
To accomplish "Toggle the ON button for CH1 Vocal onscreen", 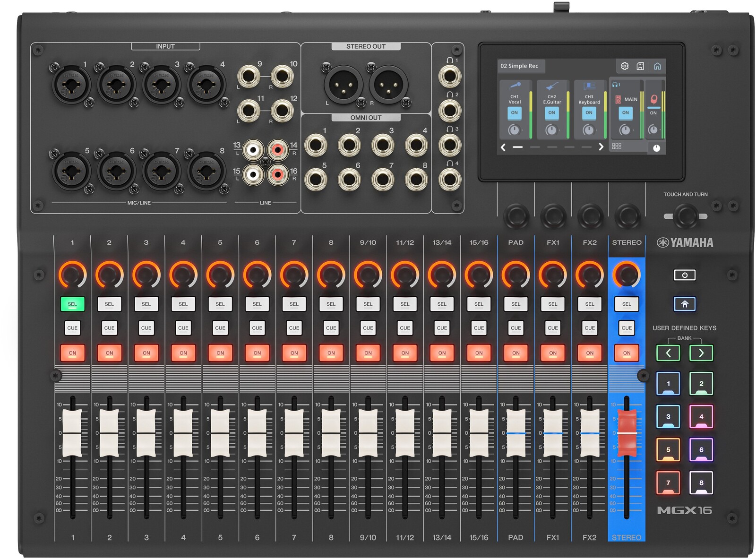I will coord(515,113).
